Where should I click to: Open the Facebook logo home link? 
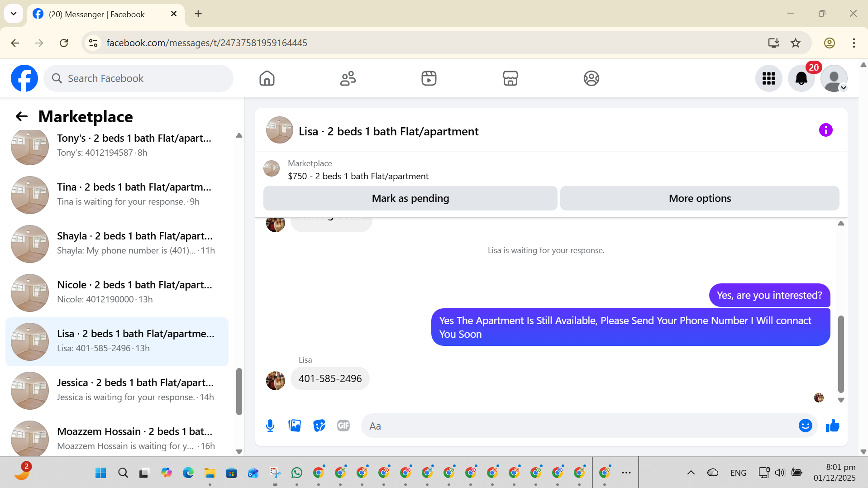pyautogui.click(x=24, y=78)
